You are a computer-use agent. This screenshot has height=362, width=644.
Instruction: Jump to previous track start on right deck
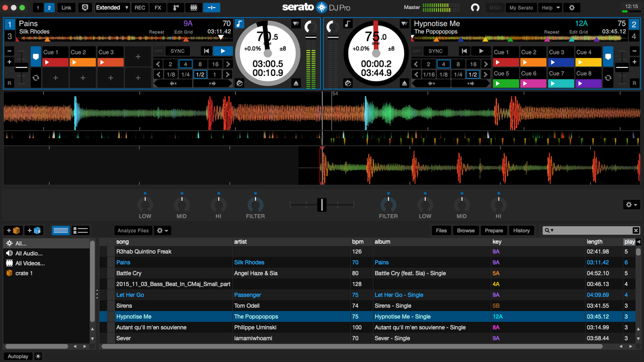point(464,51)
